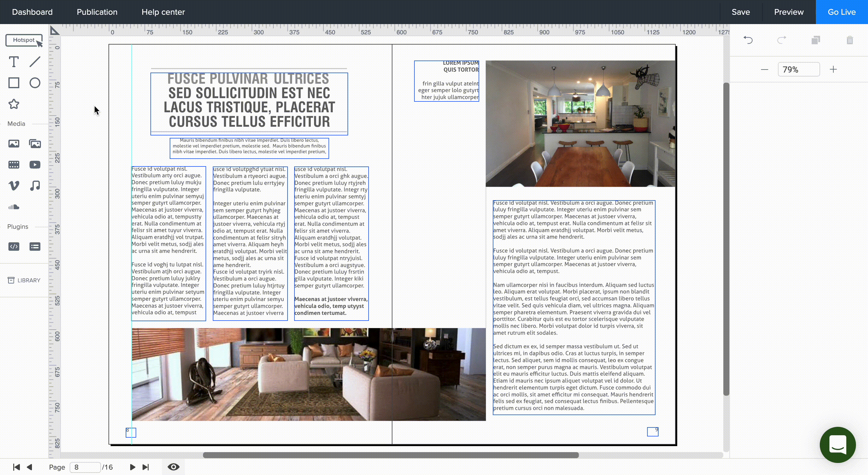Increase zoom with the plus button

833,69
